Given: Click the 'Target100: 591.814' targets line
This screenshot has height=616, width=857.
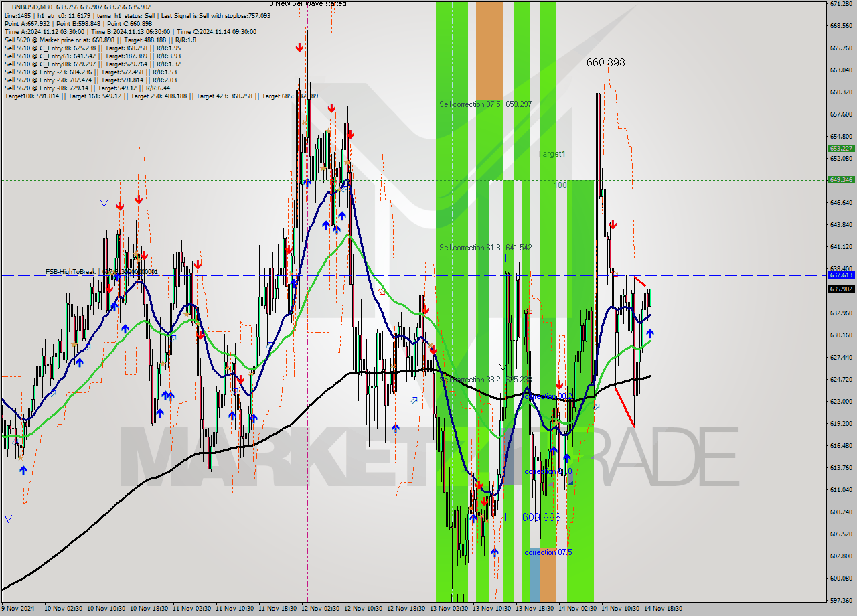Looking at the screenshot, I should (161, 96).
